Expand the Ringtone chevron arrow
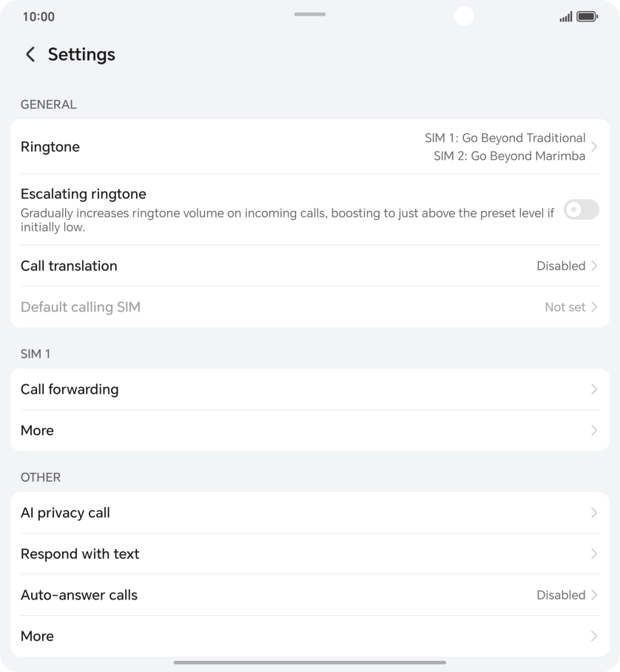620x672 pixels. [594, 147]
